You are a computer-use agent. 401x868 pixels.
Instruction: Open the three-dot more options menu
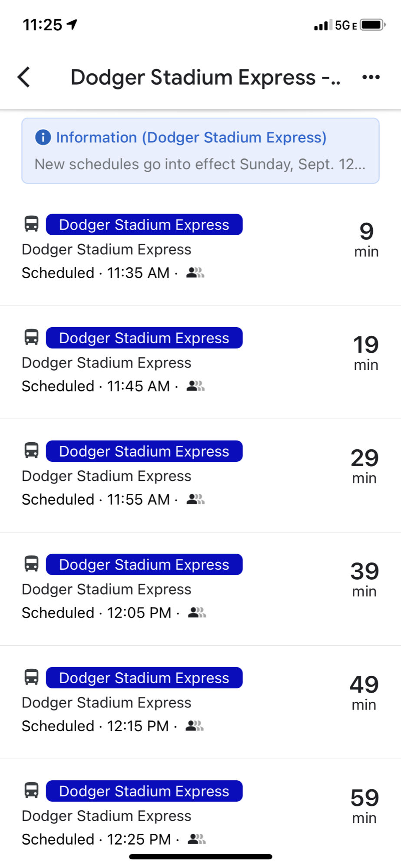click(x=371, y=77)
